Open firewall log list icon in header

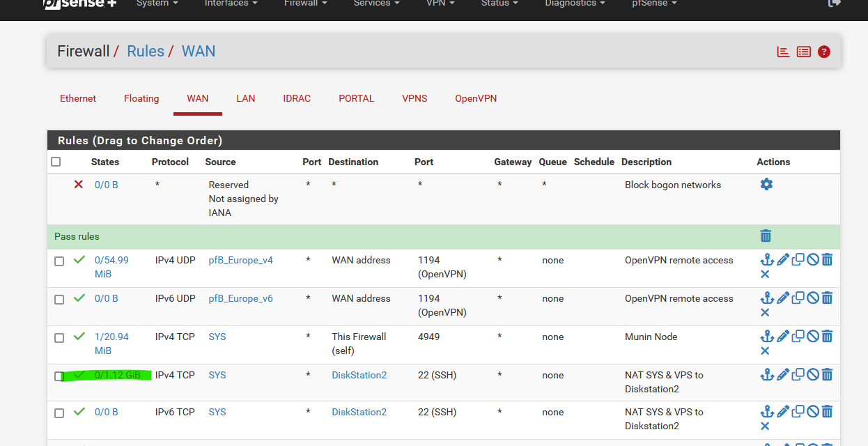[804, 52]
